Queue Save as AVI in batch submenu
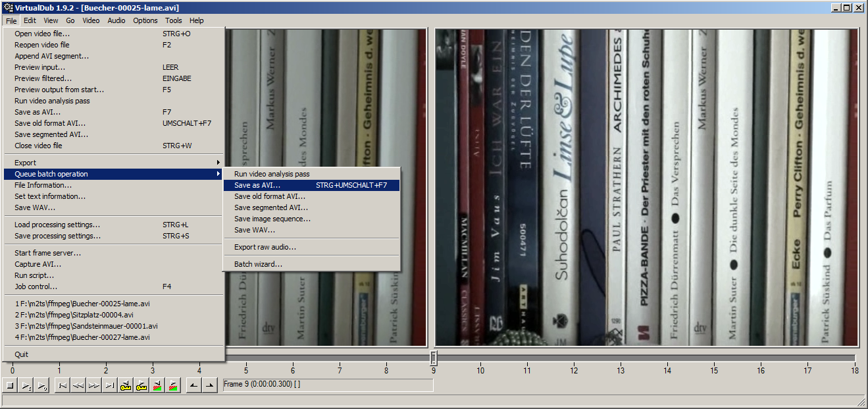 click(312, 185)
